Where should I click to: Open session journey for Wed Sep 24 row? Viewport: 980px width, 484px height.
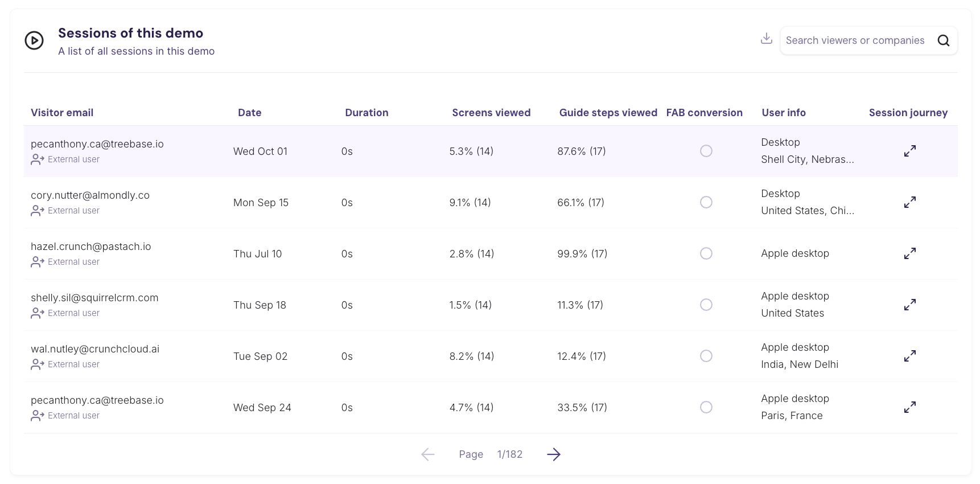tap(909, 407)
